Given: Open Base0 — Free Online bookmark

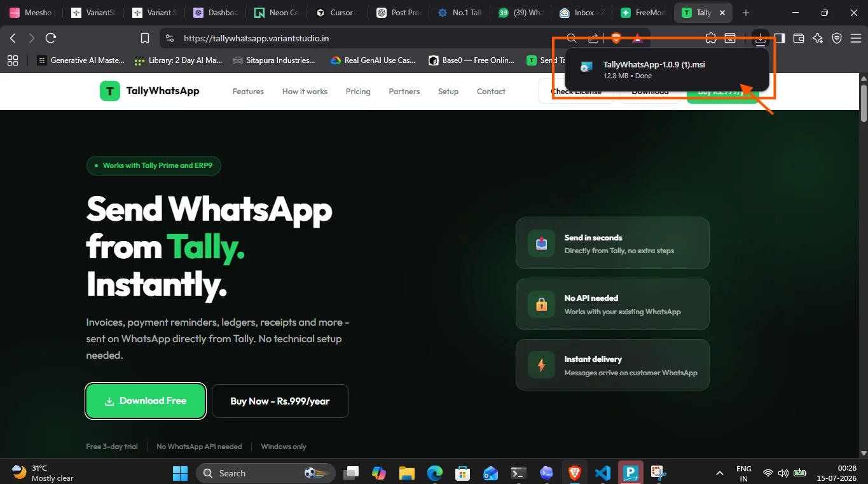Looking at the screenshot, I should [471, 60].
